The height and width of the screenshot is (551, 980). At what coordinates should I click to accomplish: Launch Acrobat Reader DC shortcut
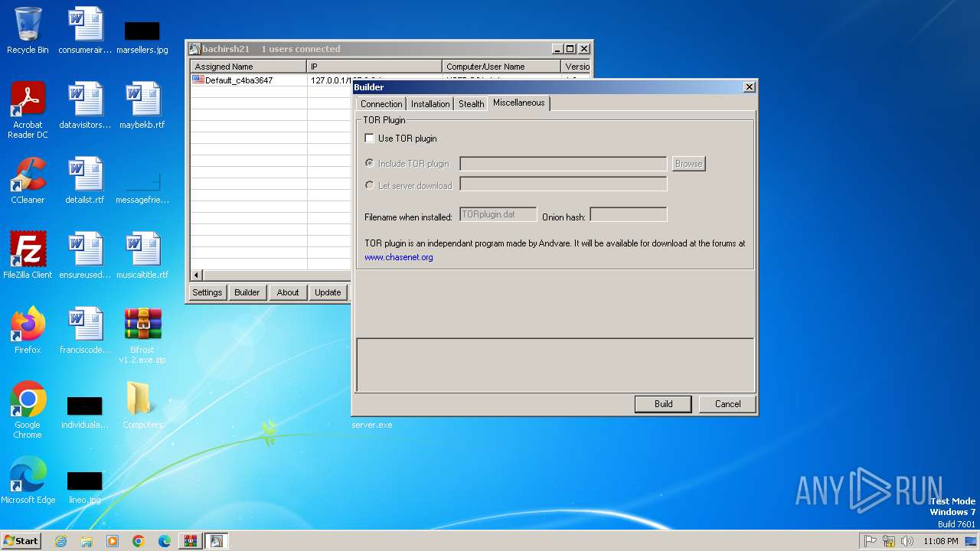(28, 111)
